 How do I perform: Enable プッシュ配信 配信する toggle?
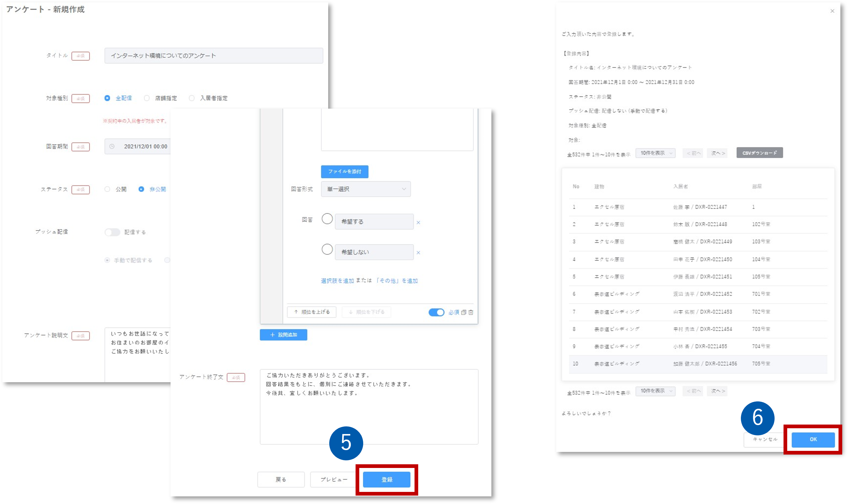112,232
